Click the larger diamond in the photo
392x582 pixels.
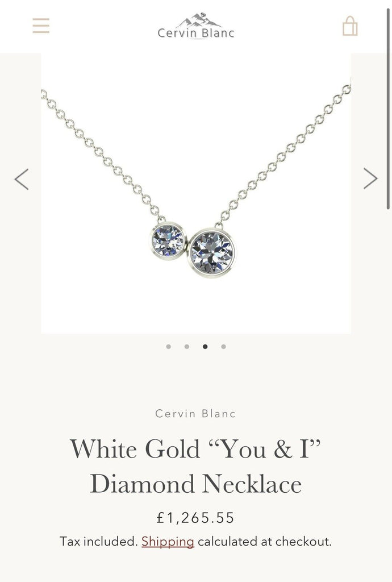(211, 252)
